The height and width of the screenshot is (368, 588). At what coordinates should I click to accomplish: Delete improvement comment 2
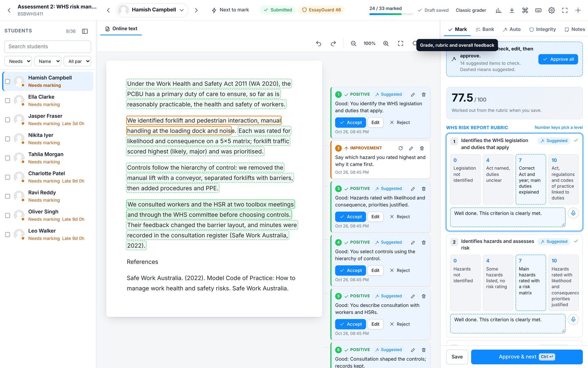(422, 148)
